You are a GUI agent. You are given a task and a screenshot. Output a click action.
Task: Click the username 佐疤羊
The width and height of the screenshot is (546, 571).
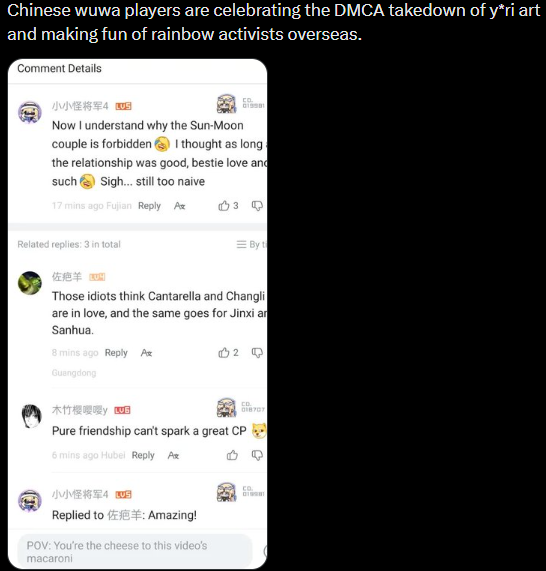(x=67, y=277)
